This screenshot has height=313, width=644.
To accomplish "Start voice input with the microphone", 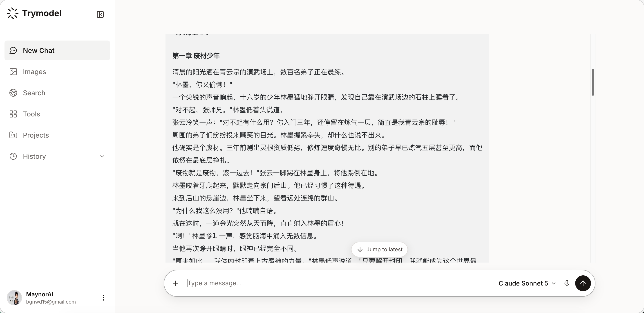I will click(567, 283).
